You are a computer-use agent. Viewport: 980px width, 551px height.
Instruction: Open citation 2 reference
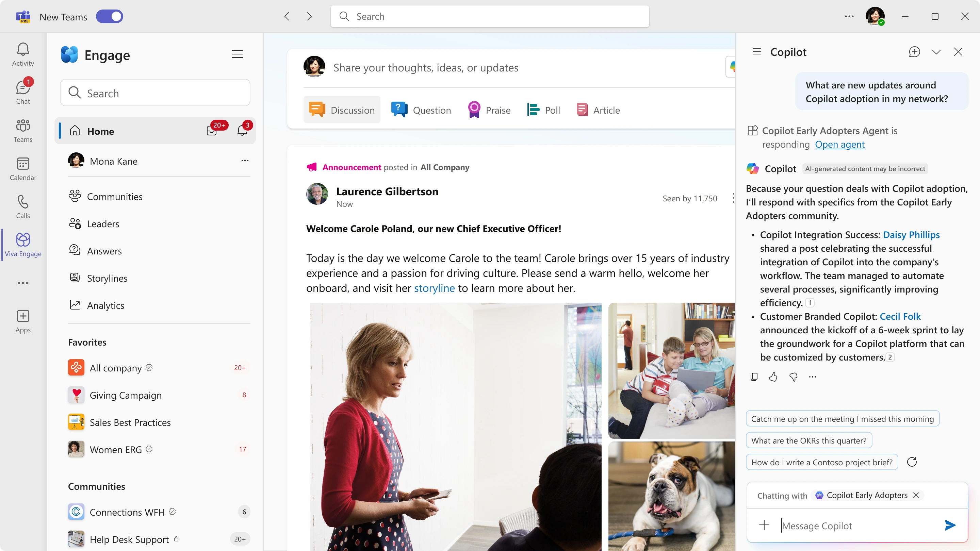tap(890, 357)
